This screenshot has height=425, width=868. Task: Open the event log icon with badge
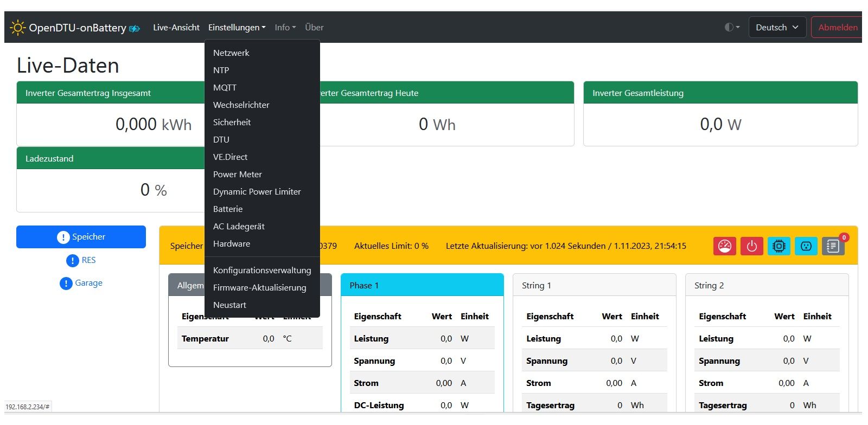[x=833, y=246]
